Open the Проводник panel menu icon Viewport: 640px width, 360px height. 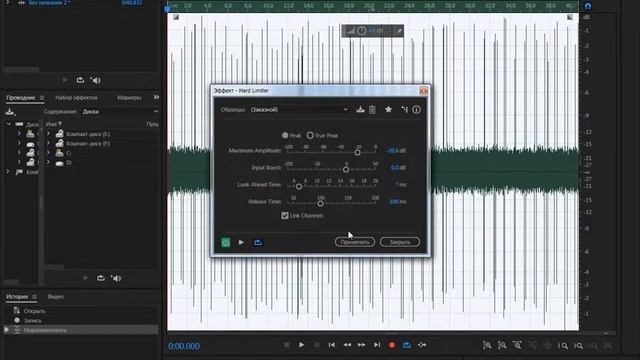(x=42, y=98)
